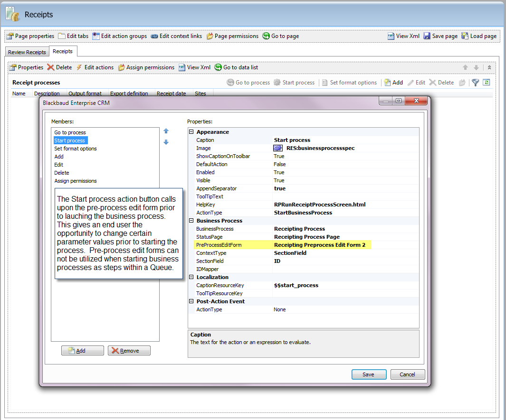This screenshot has height=420, width=506.
Task: Click the section move down arrow icon
Action: (x=477, y=67)
